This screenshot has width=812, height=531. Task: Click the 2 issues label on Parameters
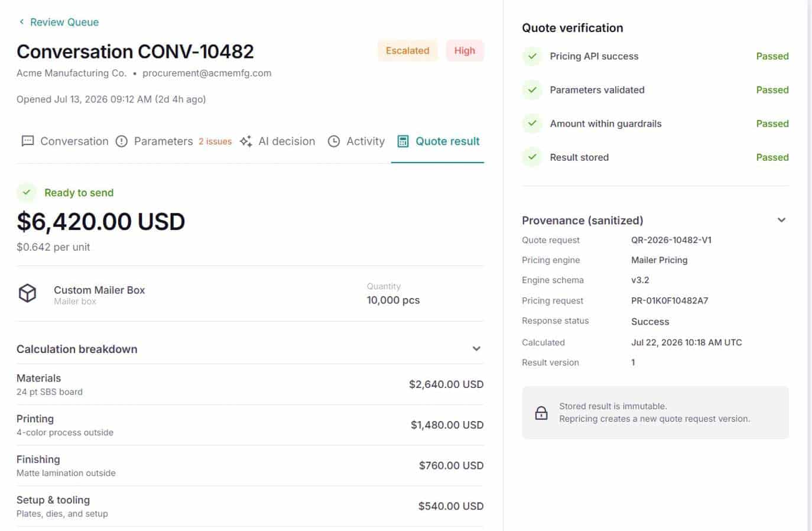[215, 141]
